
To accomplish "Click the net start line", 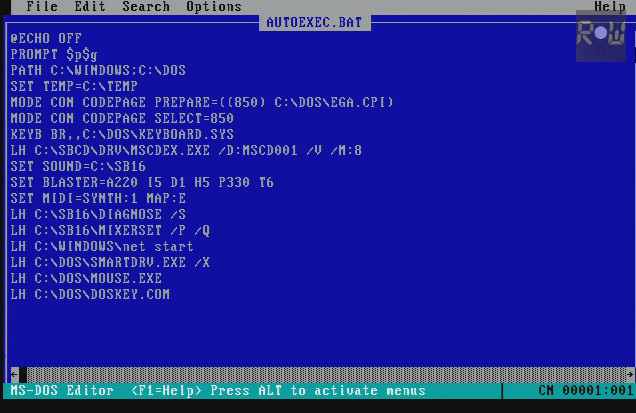I will pyautogui.click(x=102, y=246).
